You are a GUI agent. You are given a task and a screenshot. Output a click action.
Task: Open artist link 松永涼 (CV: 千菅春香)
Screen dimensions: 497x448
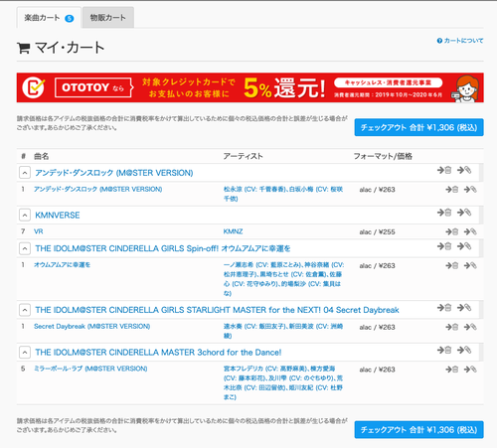coord(254,189)
